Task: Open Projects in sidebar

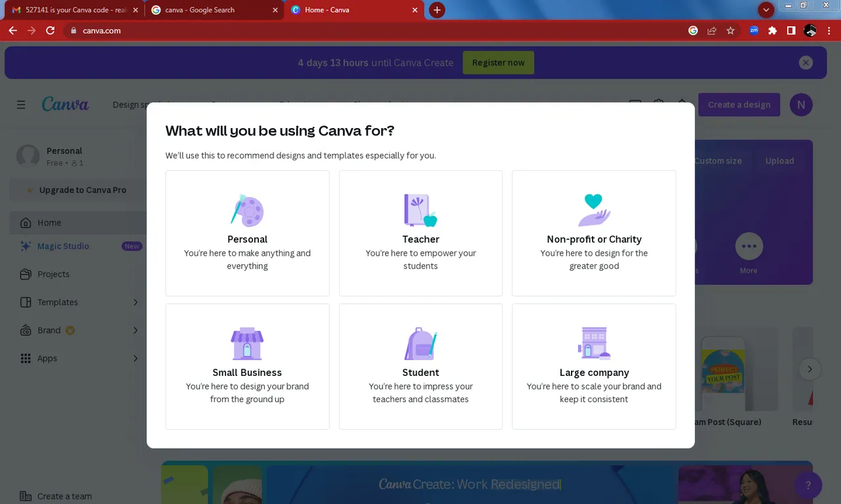Action: pyautogui.click(x=78, y=274)
